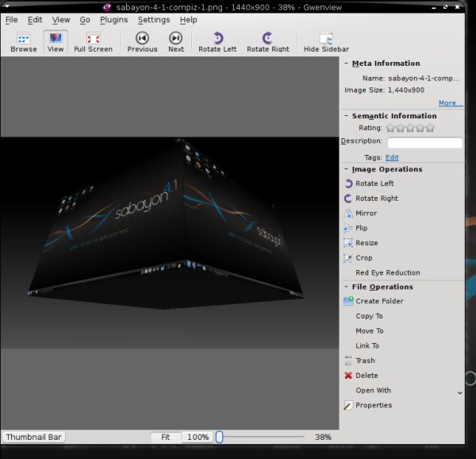Screen dimensions: 476x459
Task: Toggle the Fit zoom button
Action: (166, 437)
